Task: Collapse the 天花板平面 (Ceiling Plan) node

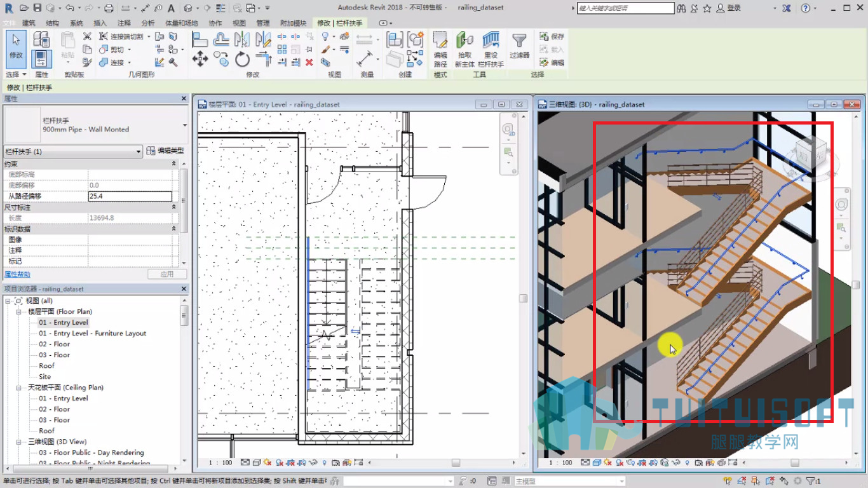Action: pyautogui.click(x=18, y=387)
